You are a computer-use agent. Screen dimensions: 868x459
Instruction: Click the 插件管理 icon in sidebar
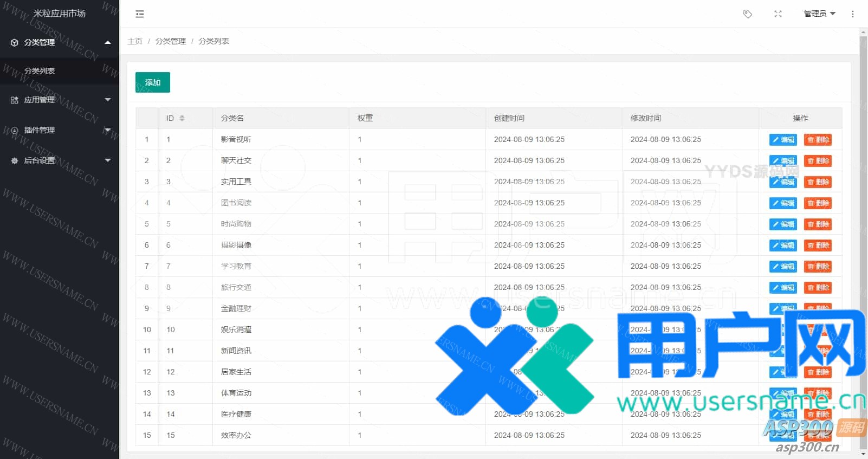[15, 131]
